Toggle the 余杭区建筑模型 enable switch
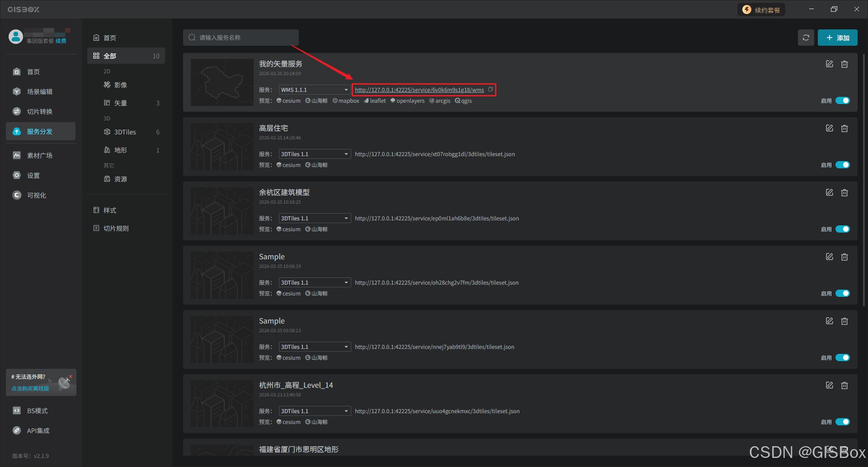This screenshot has width=868, height=467. click(842, 229)
